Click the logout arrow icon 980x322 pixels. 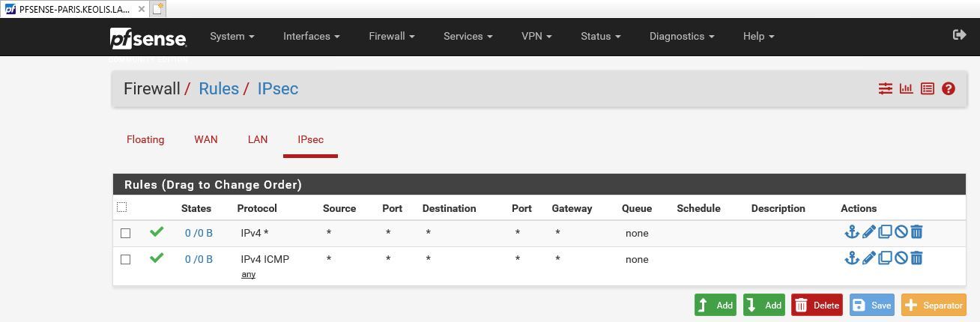pyautogui.click(x=959, y=35)
